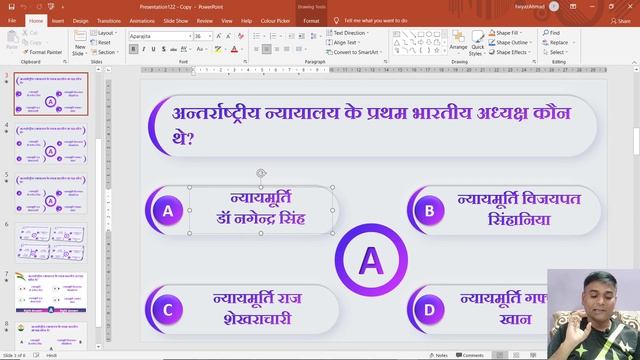Image resolution: width=640 pixels, height=360 pixels.
Task: Align paragraph text to the right
Action: (277, 49)
